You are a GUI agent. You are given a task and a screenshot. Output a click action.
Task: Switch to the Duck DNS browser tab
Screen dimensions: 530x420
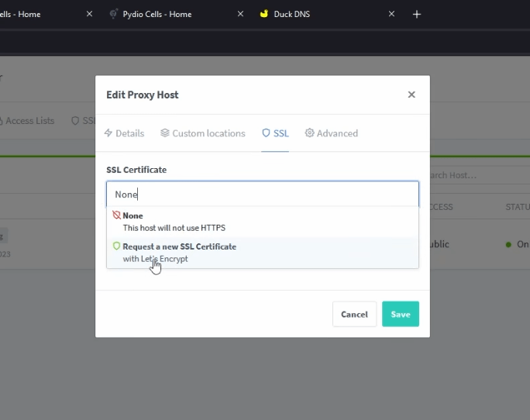pos(318,14)
